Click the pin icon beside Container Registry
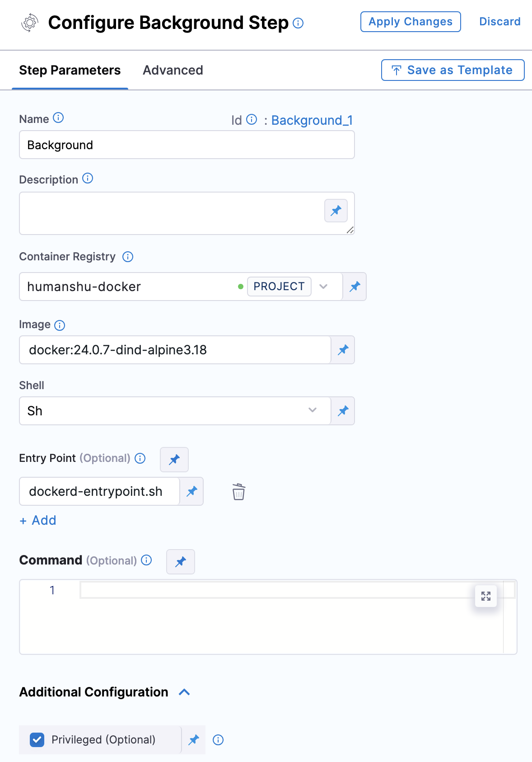The width and height of the screenshot is (532, 762). coord(355,287)
